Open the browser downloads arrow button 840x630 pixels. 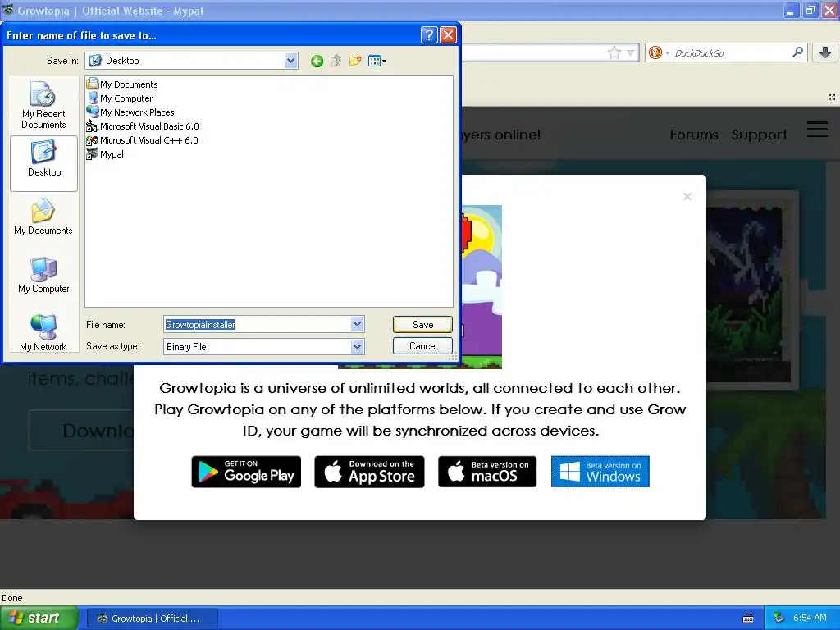pyautogui.click(x=825, y=52)
